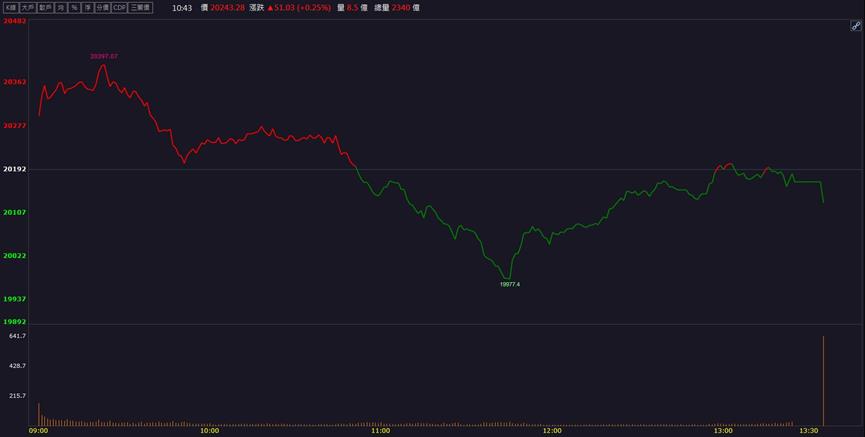Click the 215.7 volume axis label
Screen dimensions: 865x437
coord(17,396)
